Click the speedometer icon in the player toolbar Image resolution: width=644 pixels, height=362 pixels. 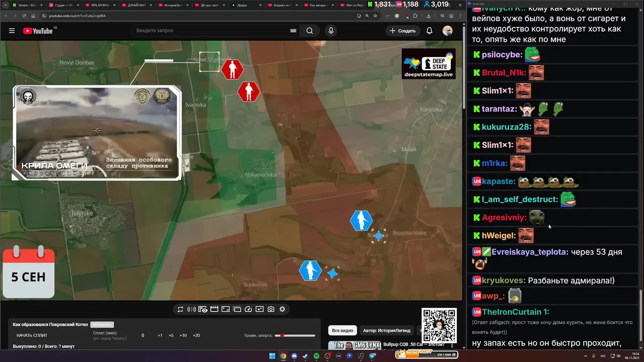(248, 309)
